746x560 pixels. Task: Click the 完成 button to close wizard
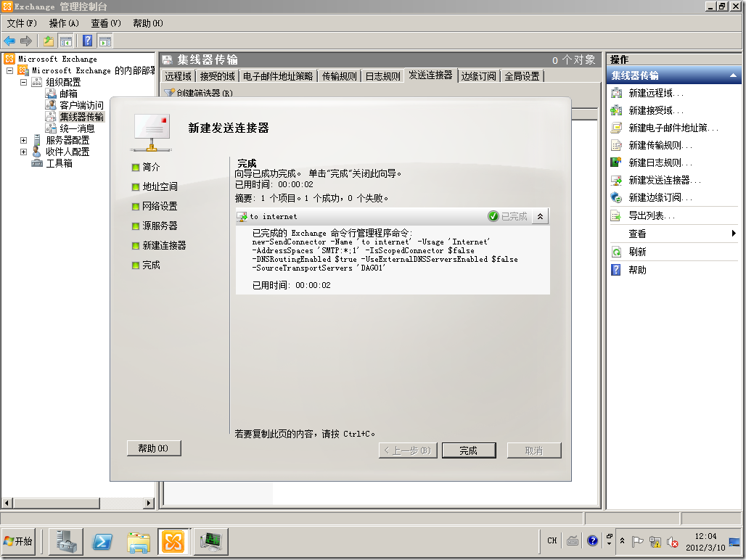[x=468, y=450]
